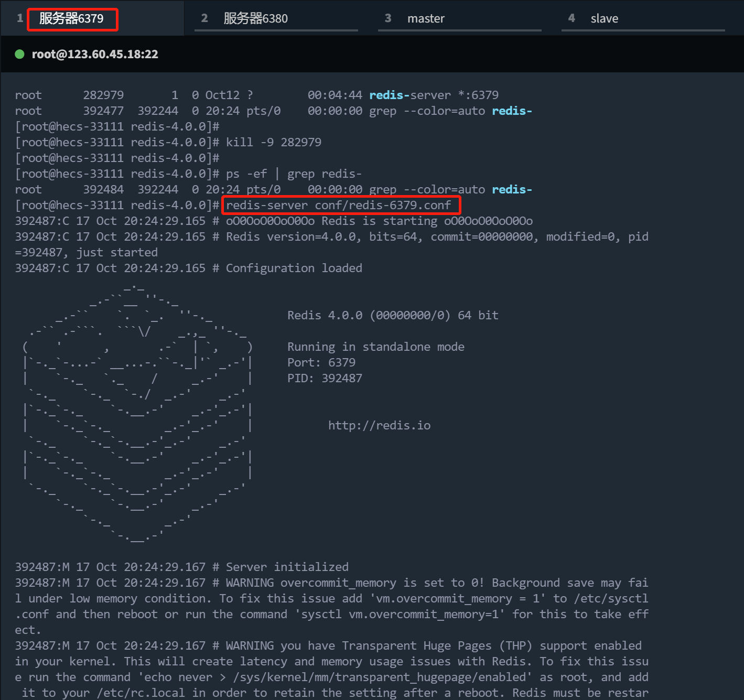Click the 'PID: 392487' text line

coord(325,378)
